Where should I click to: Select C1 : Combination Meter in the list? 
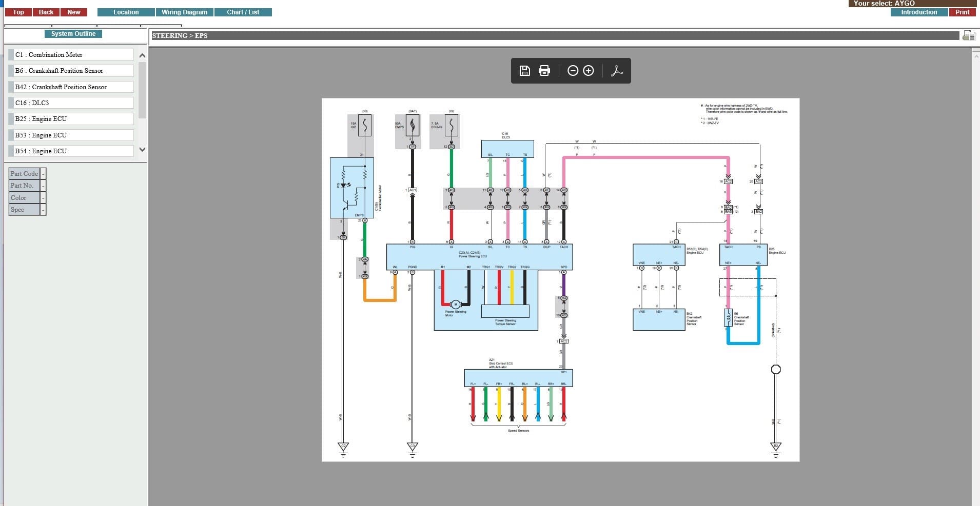click(x=72, y=55)
